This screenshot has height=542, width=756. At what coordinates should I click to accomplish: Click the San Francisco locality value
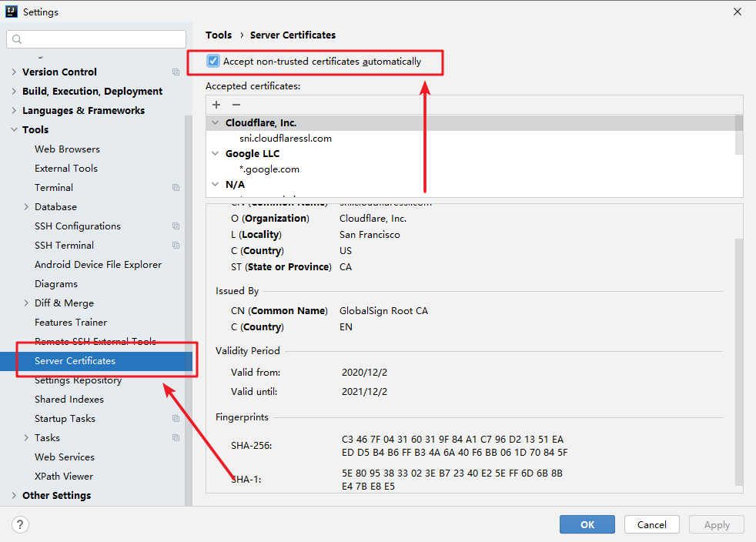point(370,235)
